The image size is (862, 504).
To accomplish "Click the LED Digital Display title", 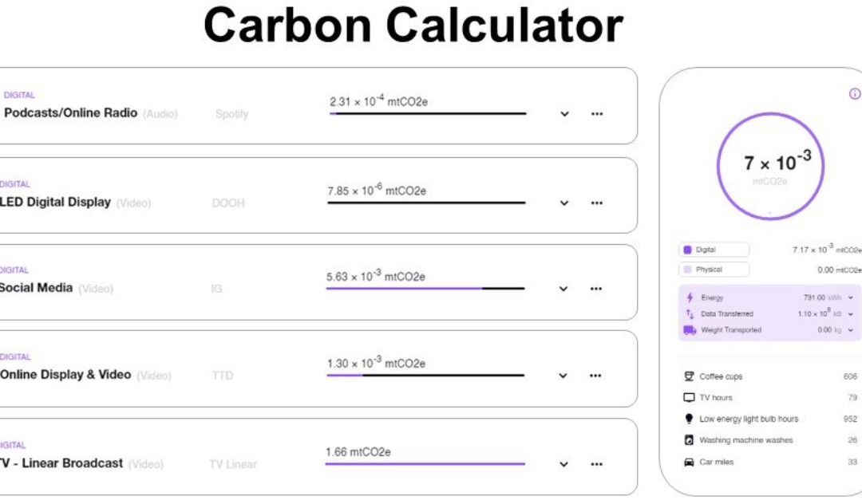I will click(55, 202).
